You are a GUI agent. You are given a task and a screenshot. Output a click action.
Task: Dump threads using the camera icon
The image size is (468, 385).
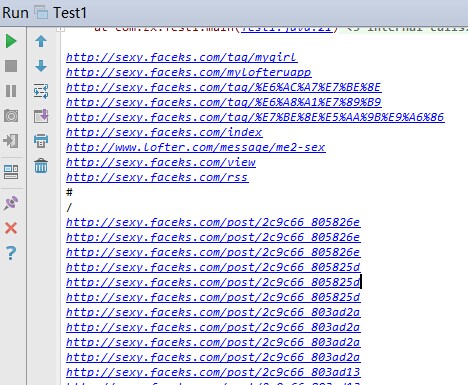pyautogui.click(x=11, y=116)
